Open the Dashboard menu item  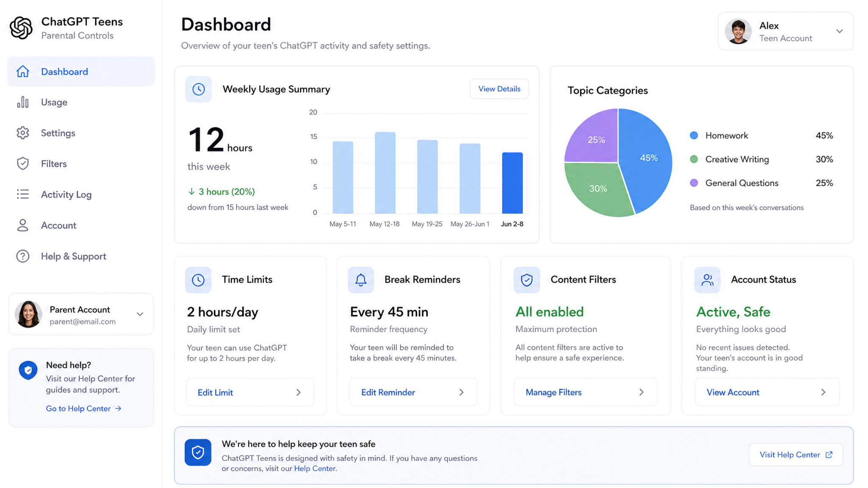coord(81,72)
